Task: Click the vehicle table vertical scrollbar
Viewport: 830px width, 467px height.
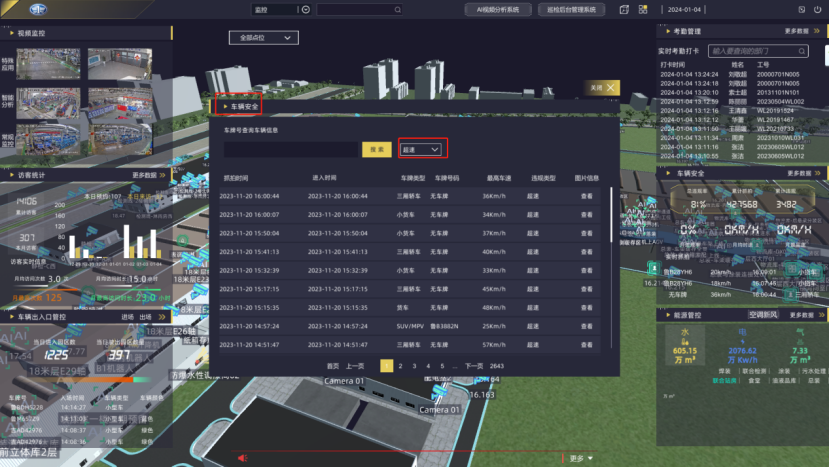Action: coord(612,212)
